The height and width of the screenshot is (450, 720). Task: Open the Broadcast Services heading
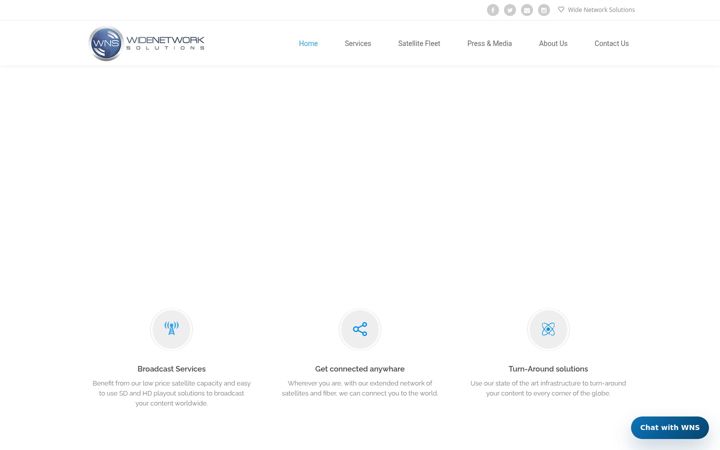tap(171, 369)
